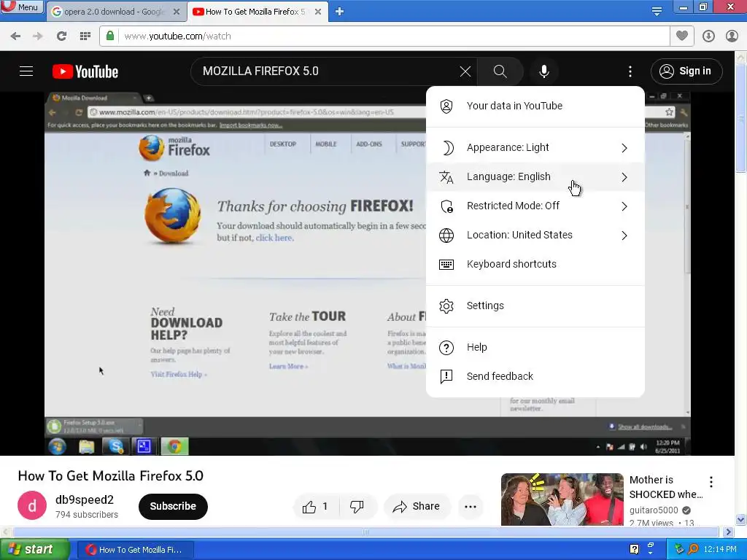Click the page vertical scrollbar thumb

tap(741, 119)
